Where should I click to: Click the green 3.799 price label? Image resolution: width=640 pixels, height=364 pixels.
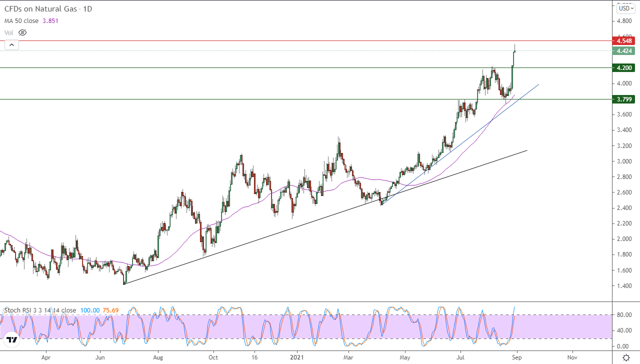[x=625, y=99]
